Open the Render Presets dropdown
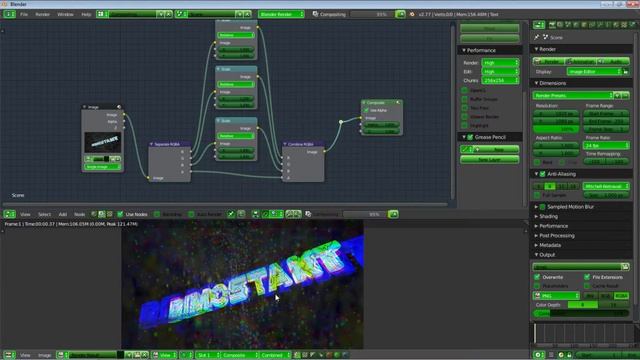This screenshot has height=360, width=640. (x=573, y=96)
